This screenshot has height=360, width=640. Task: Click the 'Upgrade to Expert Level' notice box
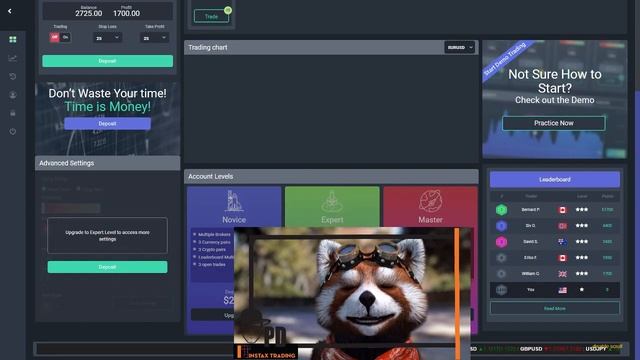click(107, 236)
